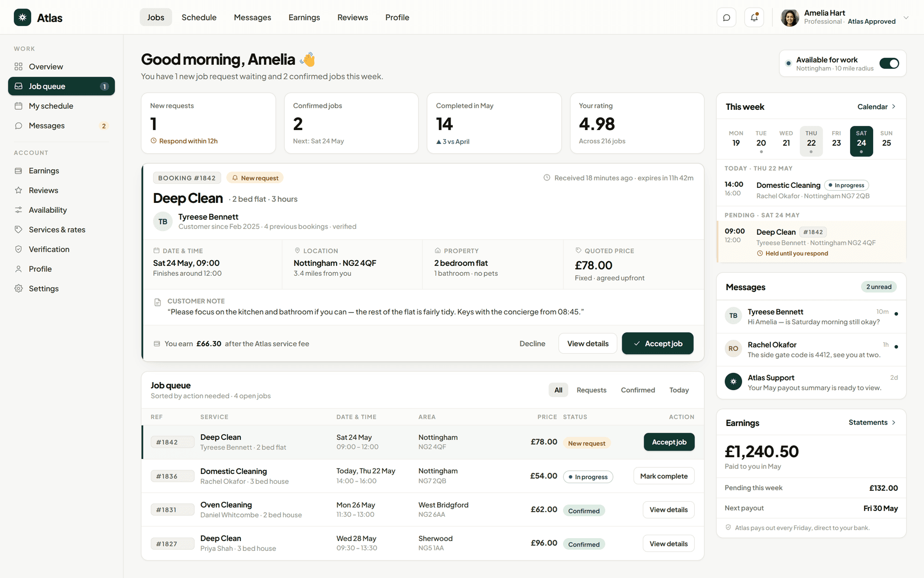View details of booking #1842 card

click(588, 343)
